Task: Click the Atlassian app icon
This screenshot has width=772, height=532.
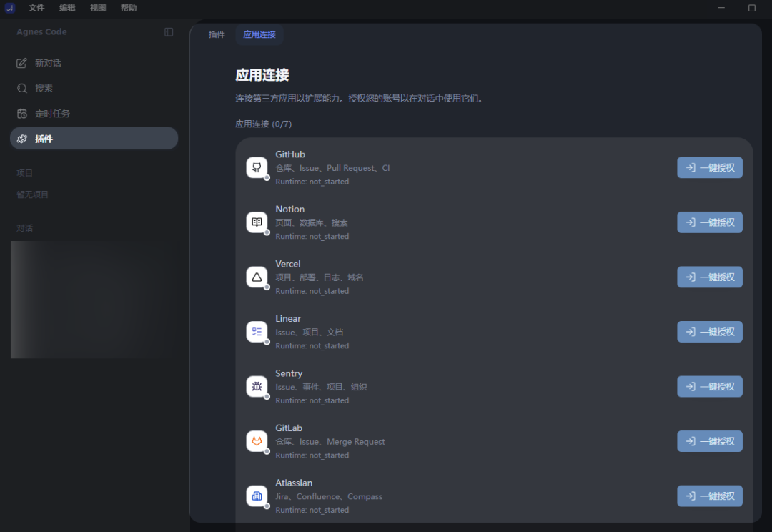Action: [x=257, y=496]
